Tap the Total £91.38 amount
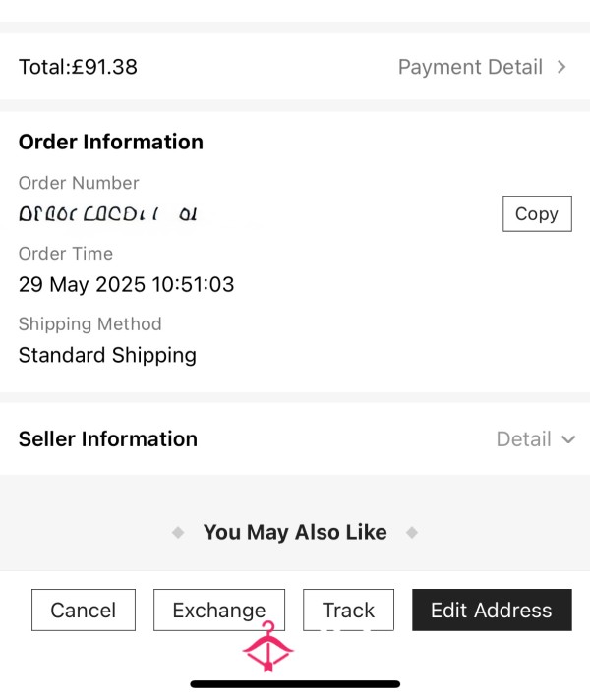 pyautogui.click(x=78, y=67)
